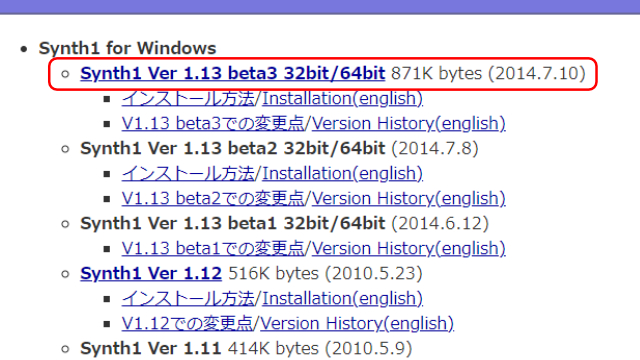Download Synth1 Ver 1.12 link
Screen dimensions: 640x360
pyautogui.click(x=151, y=273)
